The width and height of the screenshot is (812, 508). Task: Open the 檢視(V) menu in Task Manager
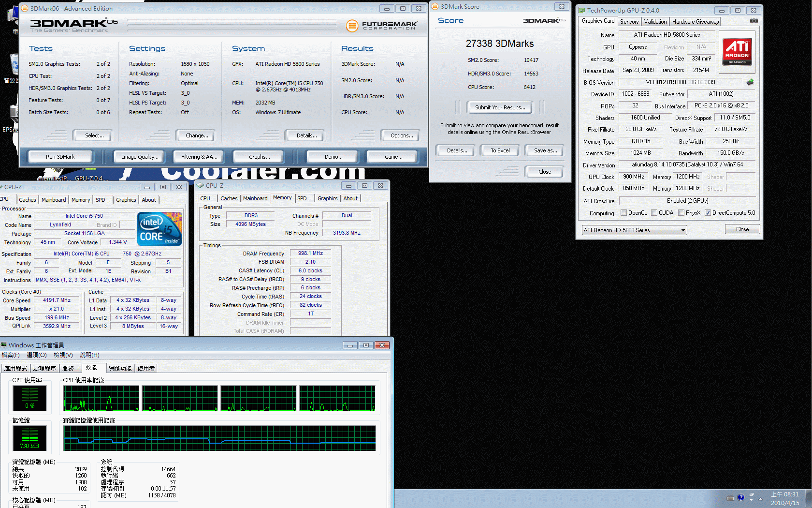coord(63,355)
